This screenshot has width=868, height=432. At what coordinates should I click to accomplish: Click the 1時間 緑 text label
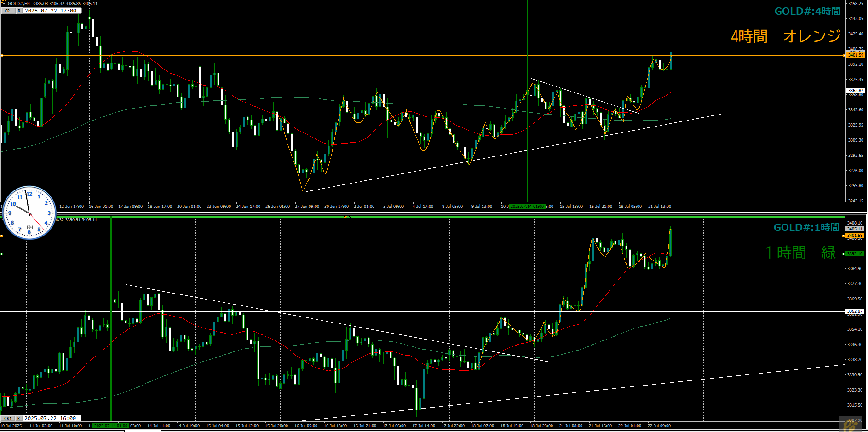[800, 253]
